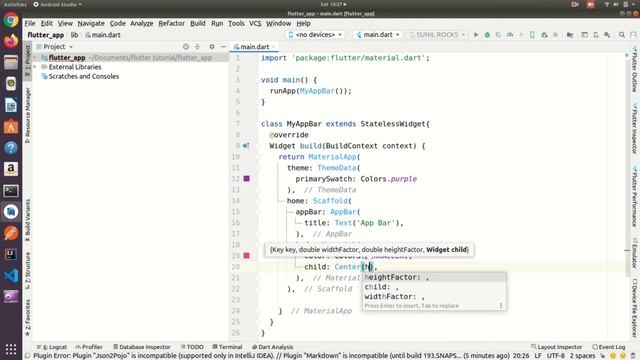This screenshot has width=640, height=360.
Task: Click the purple color swatch on line 12
Action: coord(247,178)
